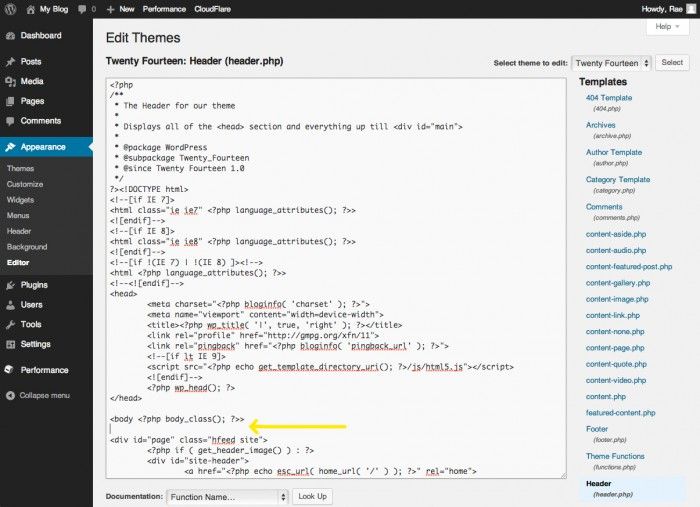Open the Header header.php template
The image size is (700, 507).
pyautogui.click(x=599, y=483)
